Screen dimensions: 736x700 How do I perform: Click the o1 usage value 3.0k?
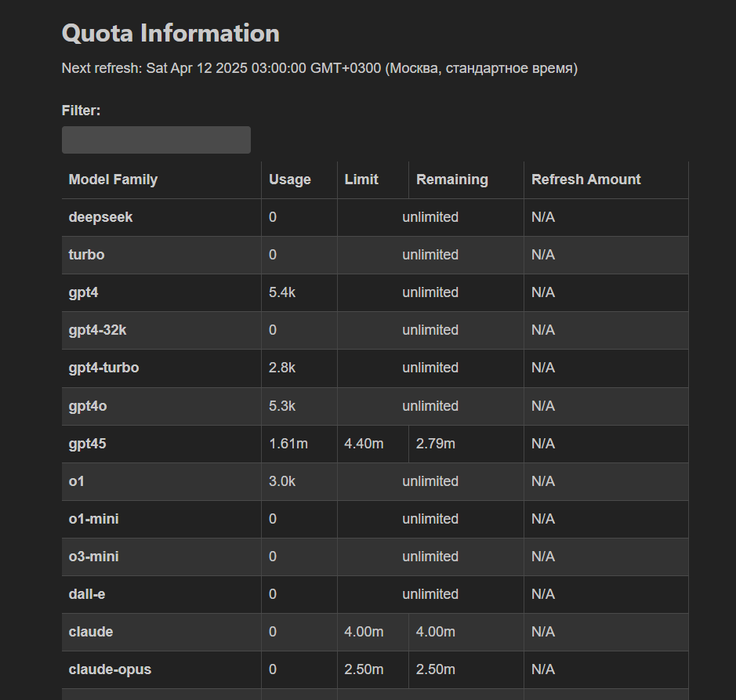(282, 481)
